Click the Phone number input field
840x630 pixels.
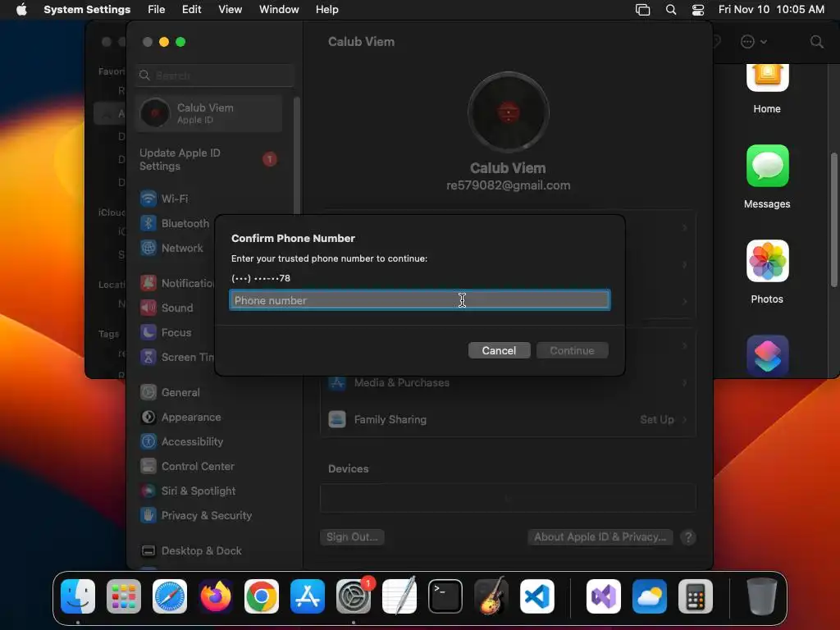click(x=420, y=300)
